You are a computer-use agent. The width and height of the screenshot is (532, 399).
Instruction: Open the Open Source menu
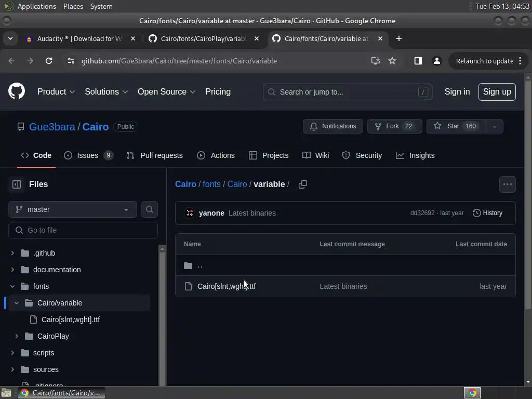tap(166, 91)
